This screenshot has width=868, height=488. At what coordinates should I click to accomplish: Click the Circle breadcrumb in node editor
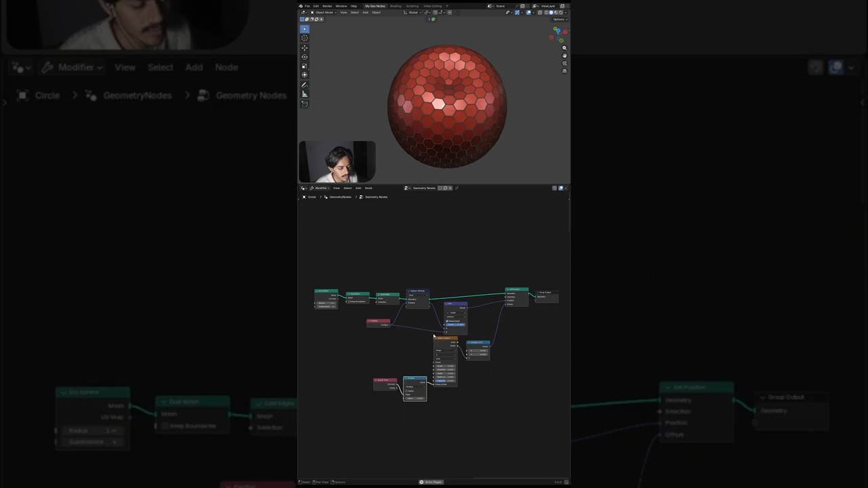click(312, 197)
